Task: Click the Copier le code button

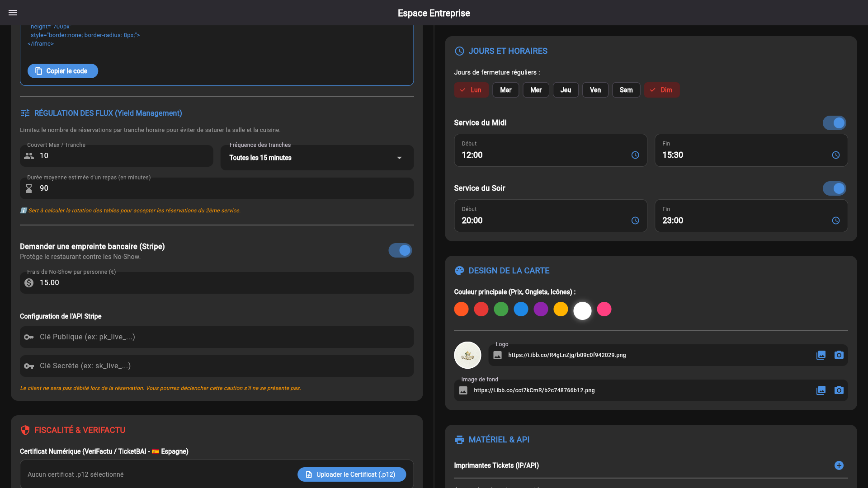Action: 63,71
